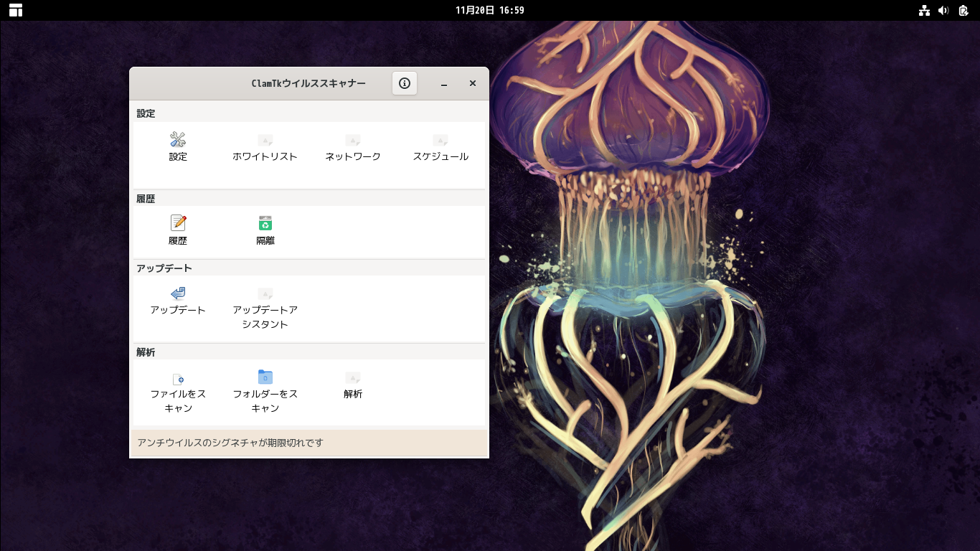Open the 隔離 quarantine bin icon
This screenshot has width=980, height=551.
(265, 223)
